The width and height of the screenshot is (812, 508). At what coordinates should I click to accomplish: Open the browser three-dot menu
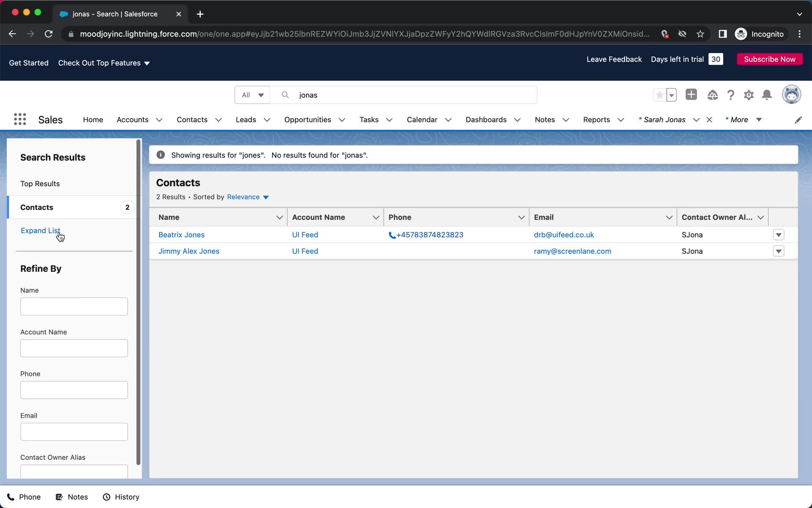(799, 34)
